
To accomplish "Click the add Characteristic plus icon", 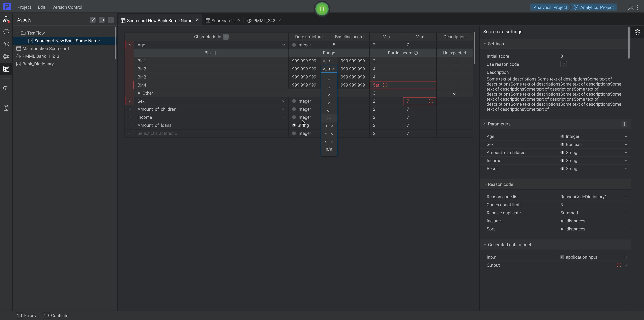I will point(226,37).
